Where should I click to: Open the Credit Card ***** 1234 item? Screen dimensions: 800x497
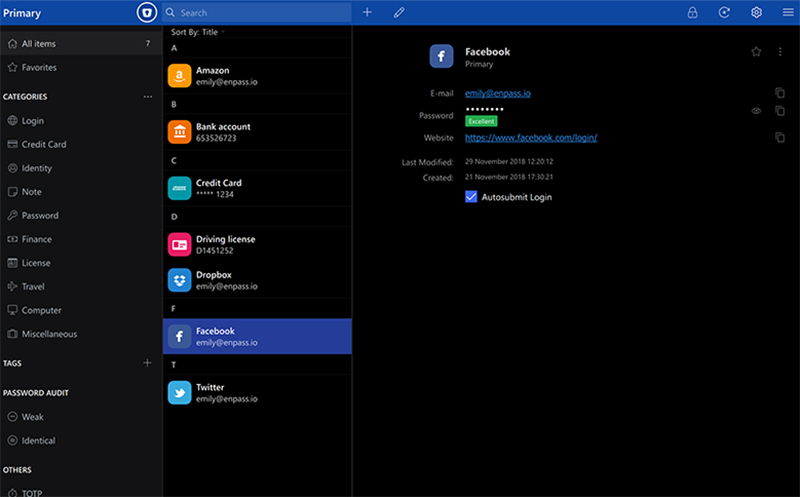(x=257, y=188)
